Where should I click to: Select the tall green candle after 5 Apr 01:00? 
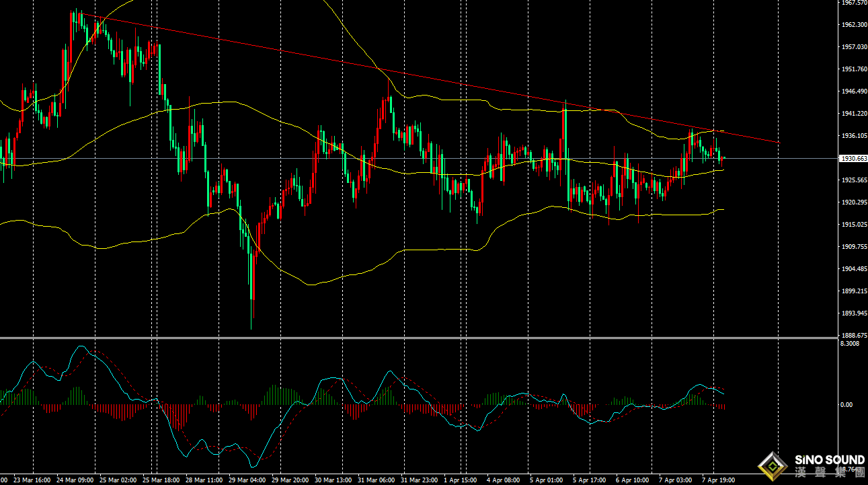pos(566,155)
